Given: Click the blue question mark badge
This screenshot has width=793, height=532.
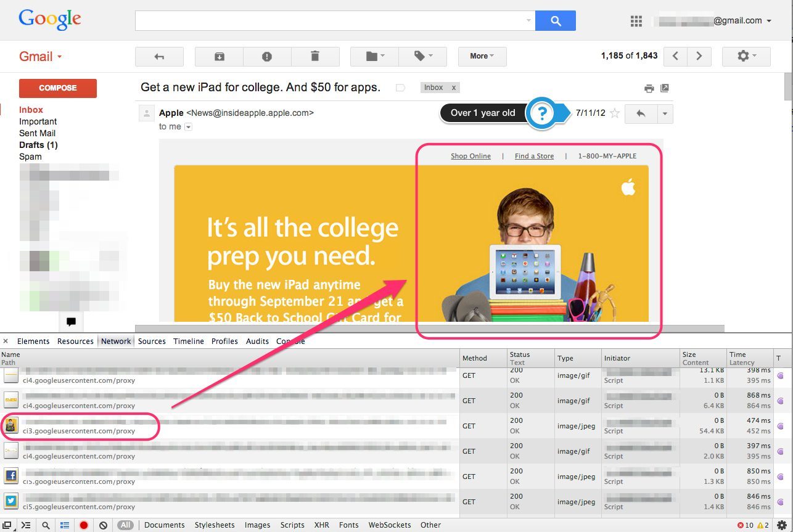Looking at the screenshot, I should tap(542, 113).
